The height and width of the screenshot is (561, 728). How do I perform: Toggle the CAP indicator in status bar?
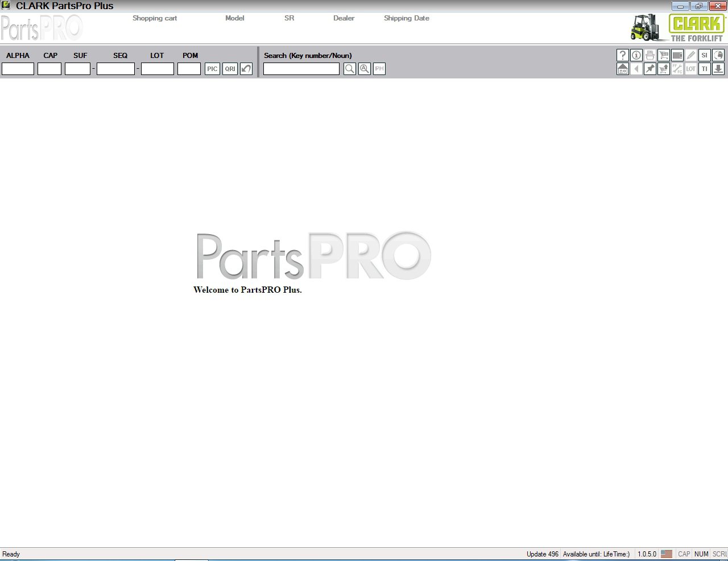684,554
